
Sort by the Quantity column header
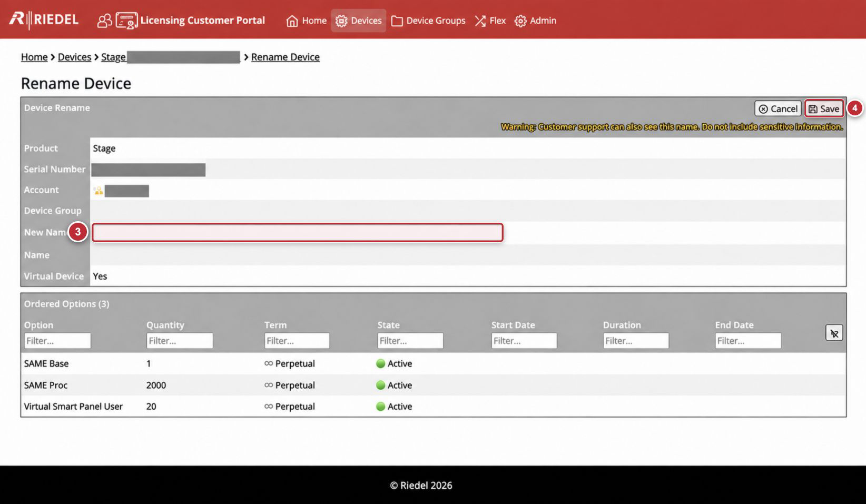pyautogui.click(x=165, y=325)
